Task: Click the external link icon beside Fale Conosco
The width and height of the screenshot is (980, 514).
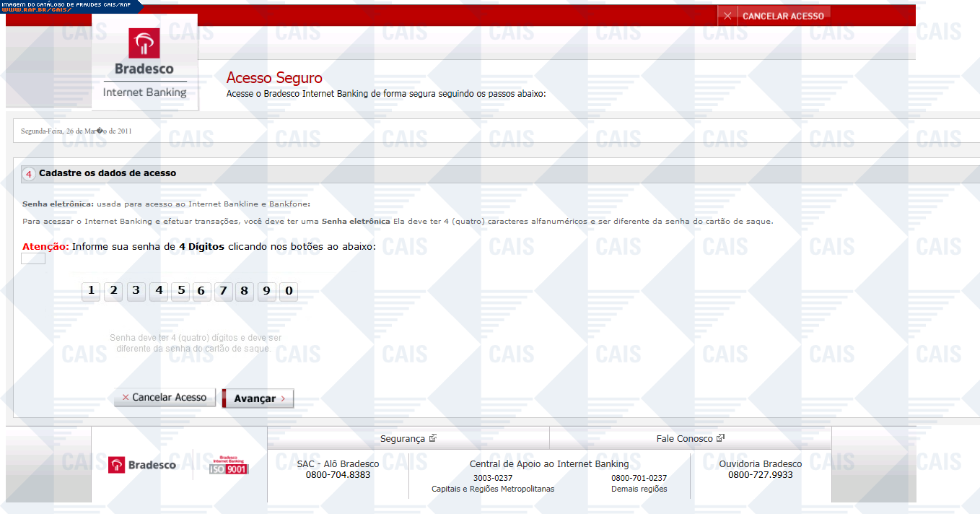Action: pos(720,438)
